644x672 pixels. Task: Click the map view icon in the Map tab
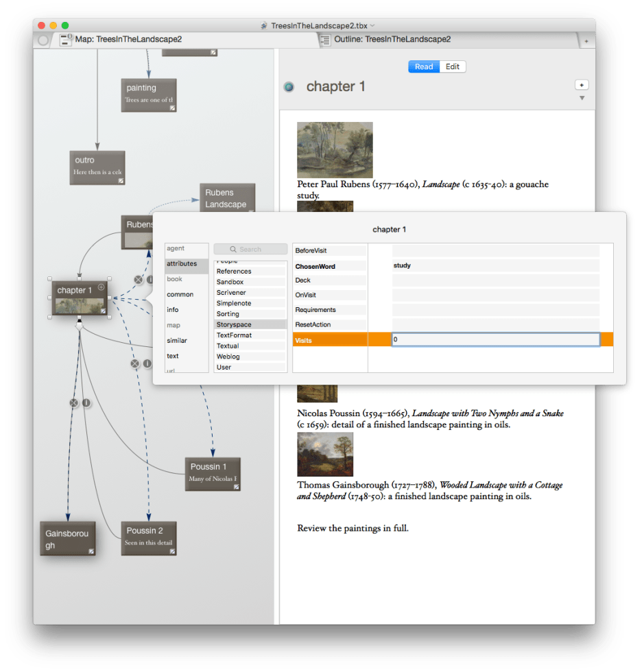click(67, 40)
